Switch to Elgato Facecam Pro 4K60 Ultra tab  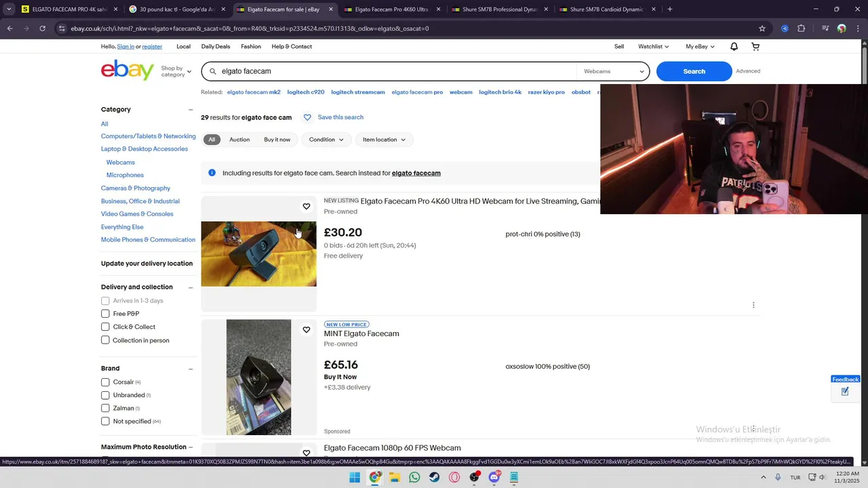(391, 9)
